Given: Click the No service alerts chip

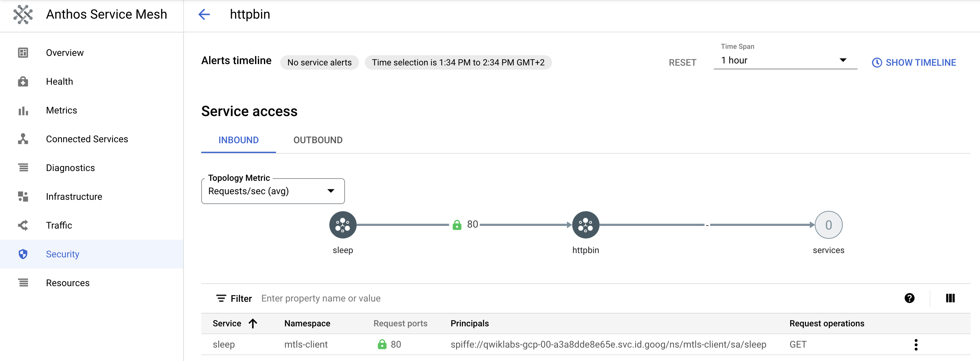Looking at the screenshot, I should 319,62.
